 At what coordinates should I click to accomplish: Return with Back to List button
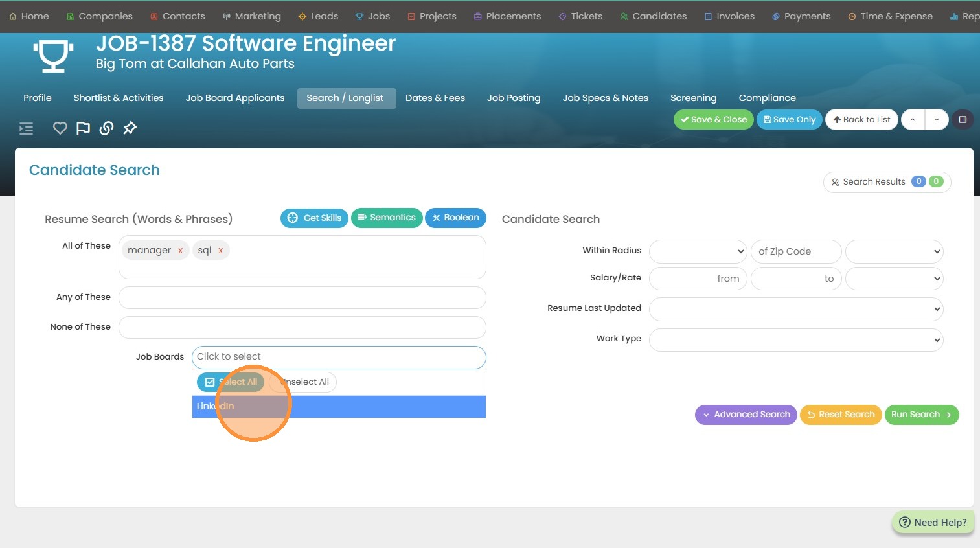pos(861,120)
